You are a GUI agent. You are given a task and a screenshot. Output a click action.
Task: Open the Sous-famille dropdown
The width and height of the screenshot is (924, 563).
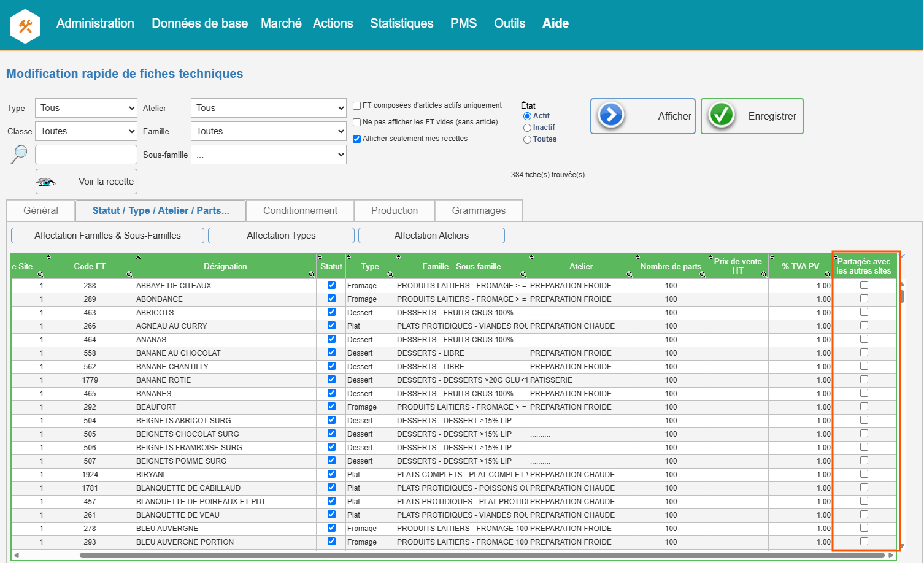269,155
